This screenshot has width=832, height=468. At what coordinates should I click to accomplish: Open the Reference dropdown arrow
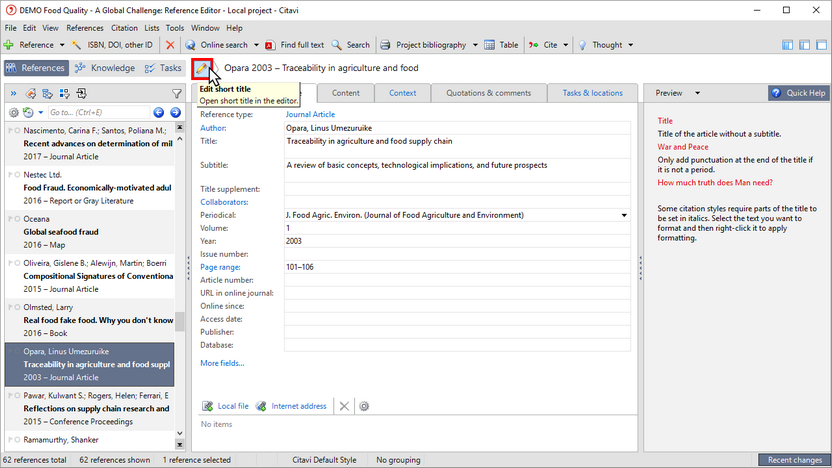point(62,45)
